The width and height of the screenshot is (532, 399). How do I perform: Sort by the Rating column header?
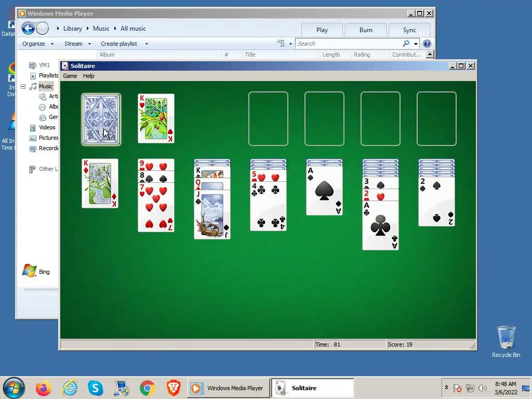click(x=362, y=55)
